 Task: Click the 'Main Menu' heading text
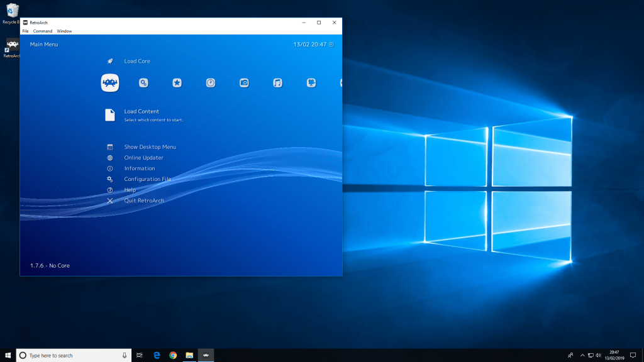click(x=44, y=45)
